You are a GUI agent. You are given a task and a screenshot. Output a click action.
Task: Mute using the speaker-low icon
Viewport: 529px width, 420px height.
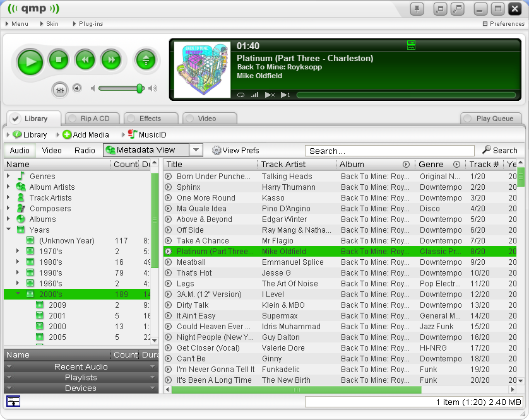[93, 88]
